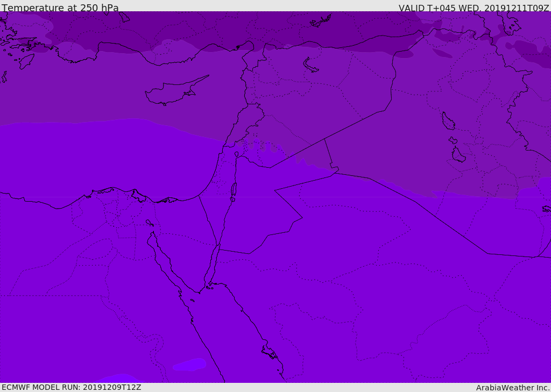Image resolution: width=551 pixels, height=392 pixels.
Task: Click the Dead Sea outline on the map
Action: (234, 191)
